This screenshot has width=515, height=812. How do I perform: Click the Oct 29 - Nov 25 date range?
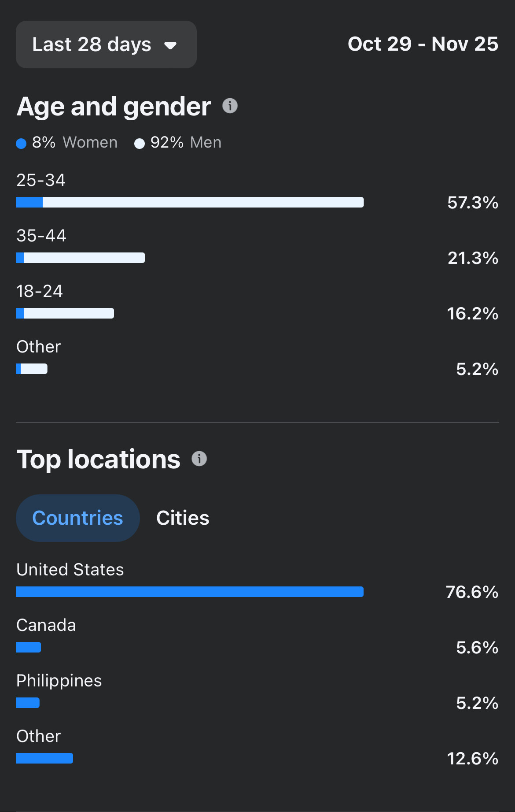pos(423,44)
